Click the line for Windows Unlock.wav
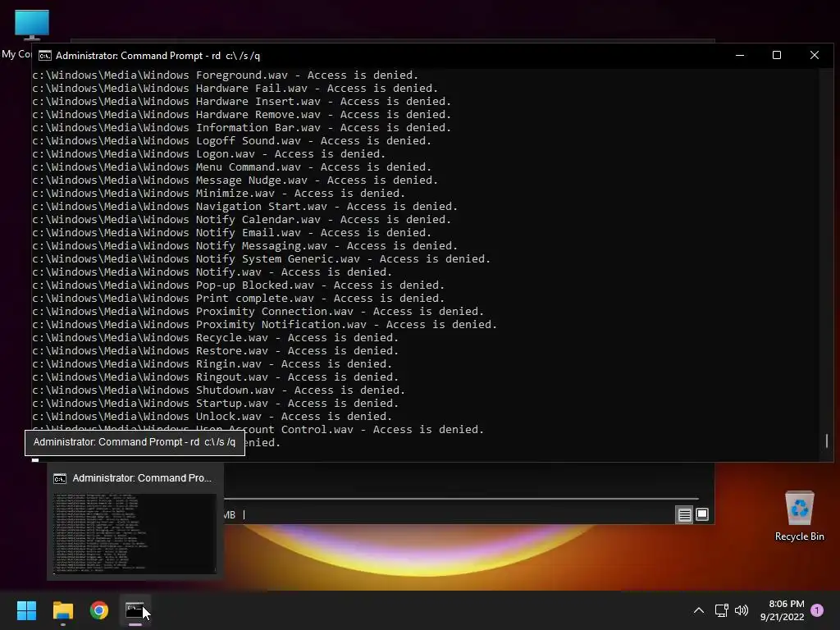 pos(212,416)
